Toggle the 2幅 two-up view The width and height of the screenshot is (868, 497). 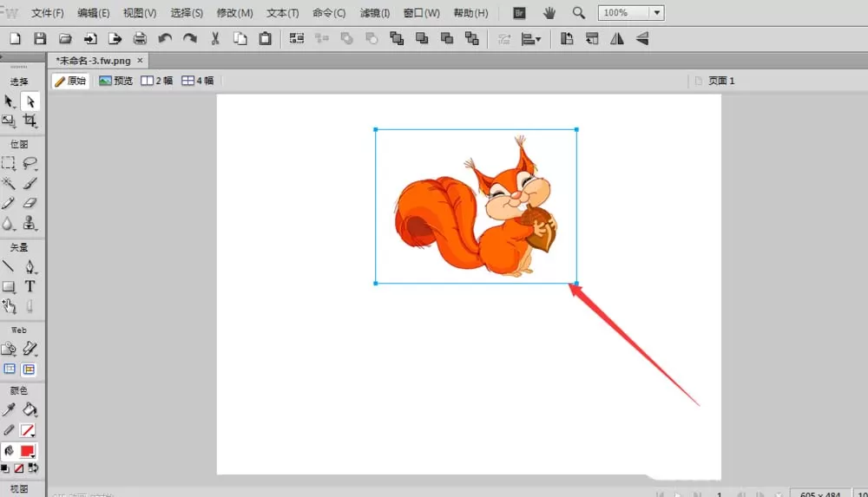(x=156, y=81)
